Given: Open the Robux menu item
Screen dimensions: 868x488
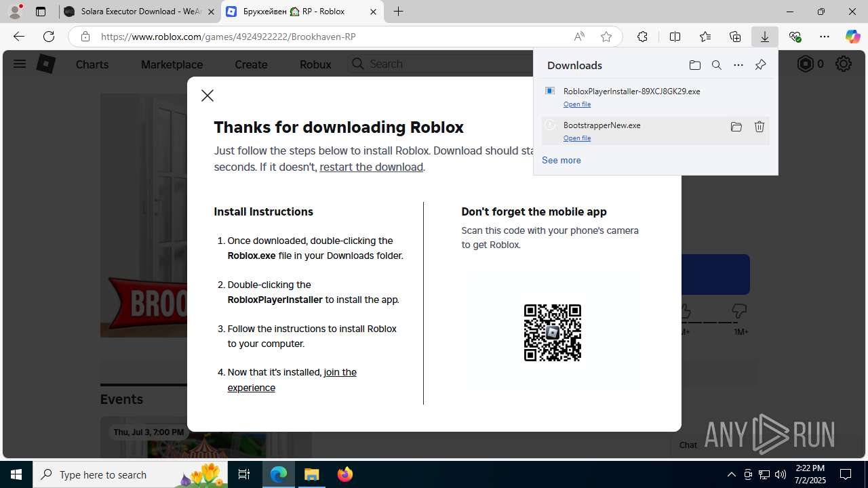Looking at the screenshot, I should (315, 64).
